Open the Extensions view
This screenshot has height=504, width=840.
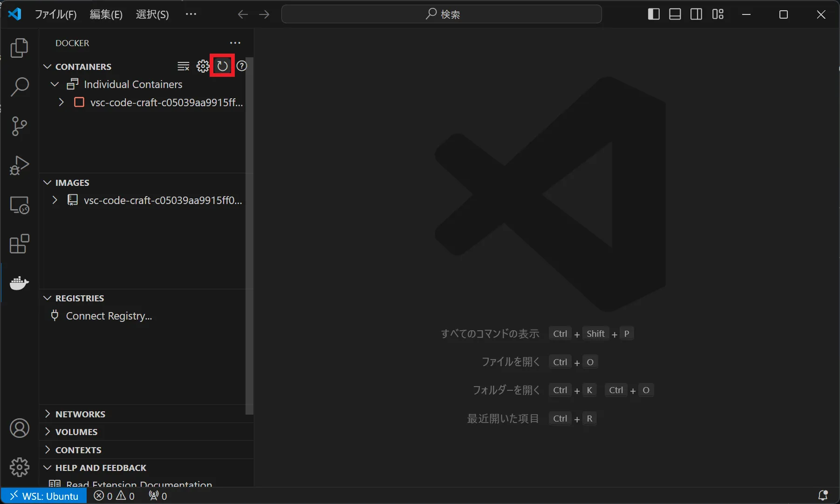19,244
